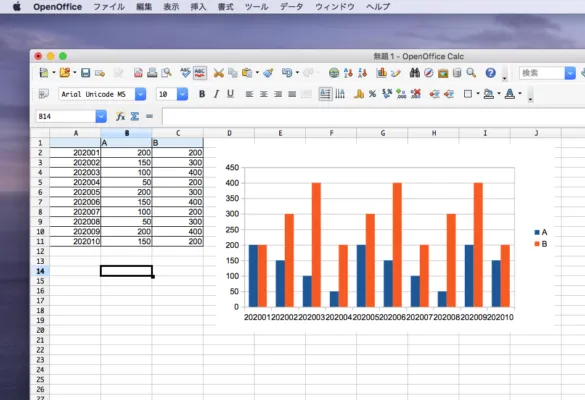The width and height of the screenshot is (585, 400).
Task: Open 書式 menu
Action: (x=225, y=6)
